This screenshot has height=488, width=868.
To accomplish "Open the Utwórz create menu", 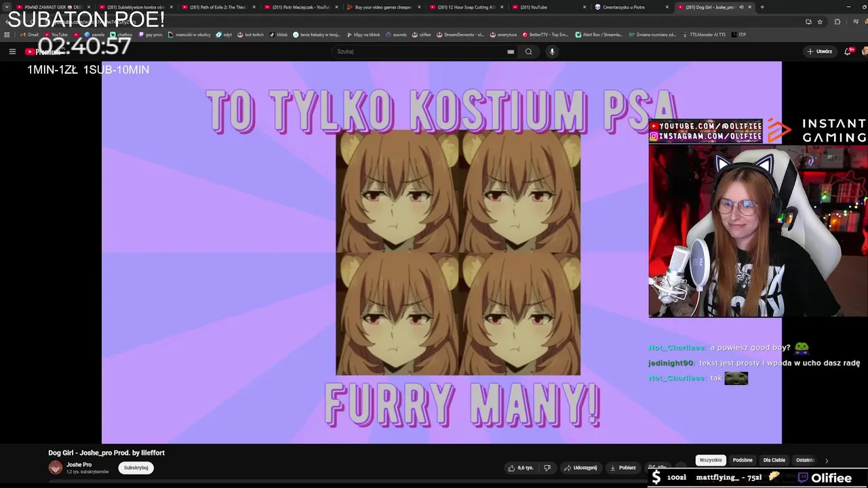I will 819,52.
